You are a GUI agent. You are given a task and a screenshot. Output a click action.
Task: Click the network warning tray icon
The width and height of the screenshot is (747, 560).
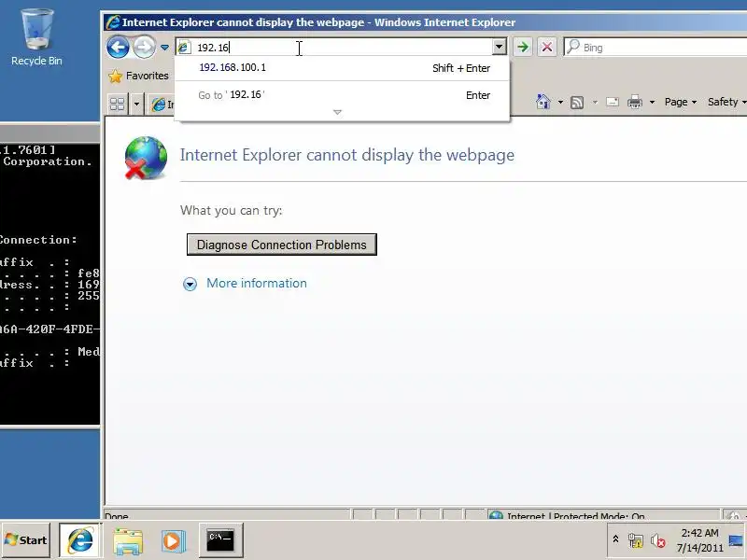coord(635,540)
